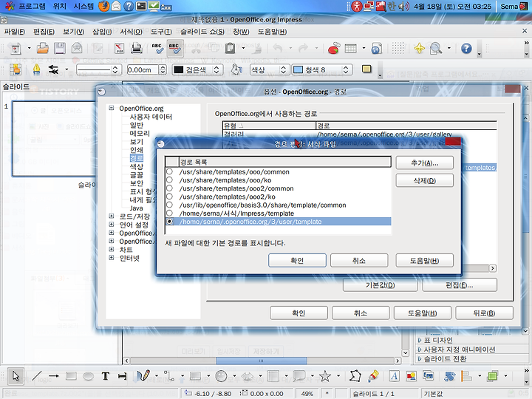Click Firefox launcher in top panel

[104, 6]
